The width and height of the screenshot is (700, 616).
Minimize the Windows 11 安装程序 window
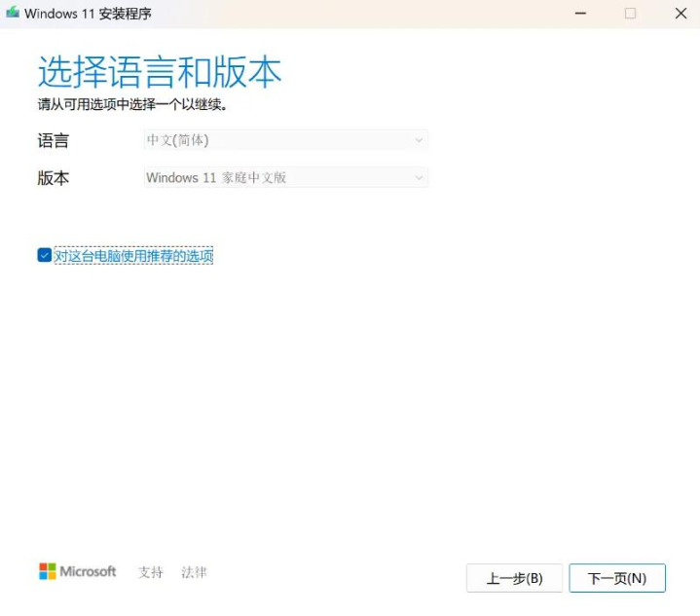point(580,14)
